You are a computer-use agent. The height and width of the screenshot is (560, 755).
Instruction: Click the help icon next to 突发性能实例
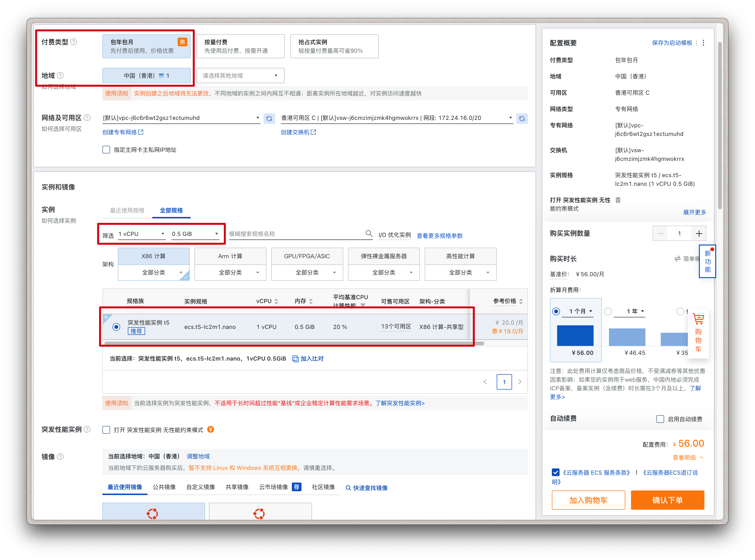click(x=87, y=430)
